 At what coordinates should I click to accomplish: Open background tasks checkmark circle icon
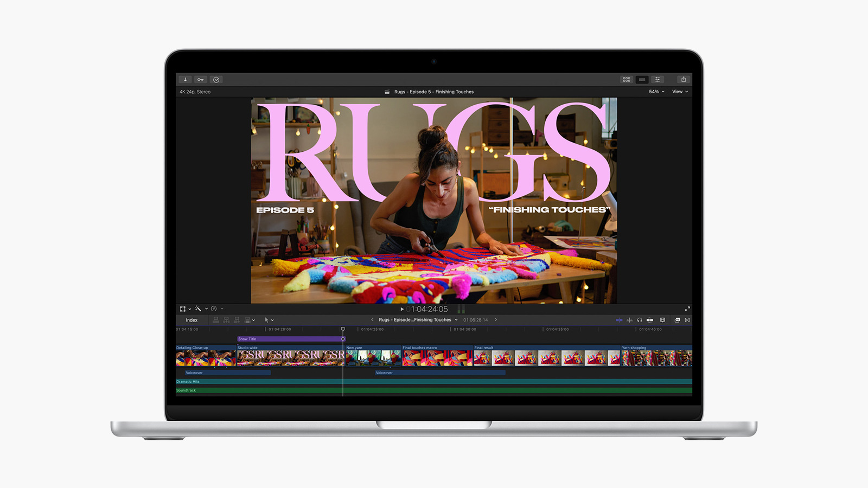tap(216, 80)
